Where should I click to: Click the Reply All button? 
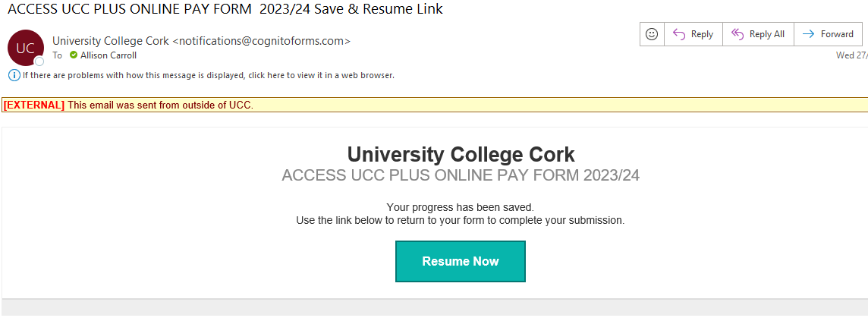pyautogui.click(x=758, y=34)
